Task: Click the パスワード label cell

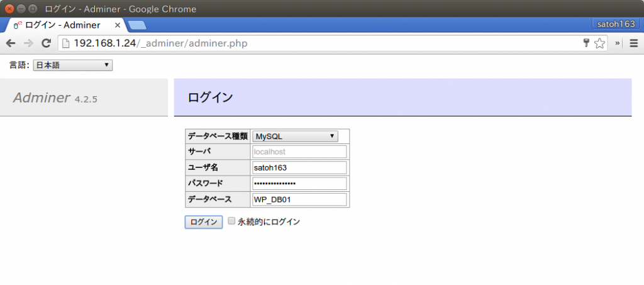Action: (218, 184)
